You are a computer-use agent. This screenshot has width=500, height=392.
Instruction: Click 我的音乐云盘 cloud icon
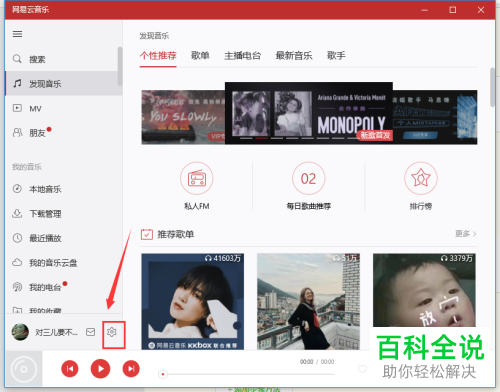coord(17,262)
